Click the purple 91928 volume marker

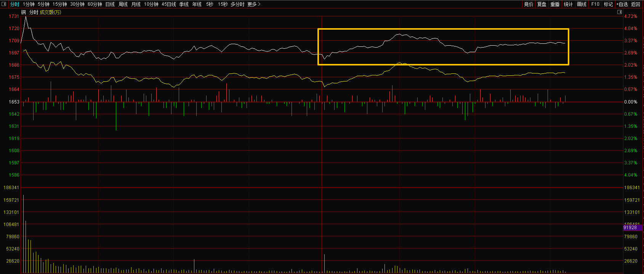click(630, 228)
